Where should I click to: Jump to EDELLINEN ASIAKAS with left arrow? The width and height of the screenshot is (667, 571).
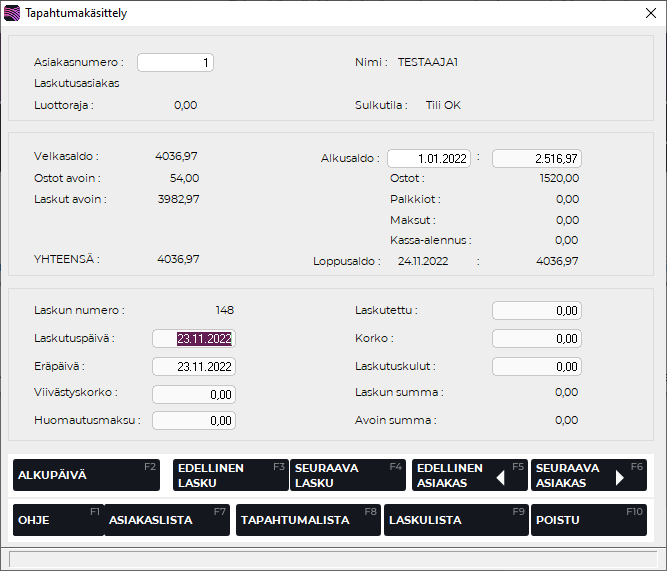click(469, 475)
